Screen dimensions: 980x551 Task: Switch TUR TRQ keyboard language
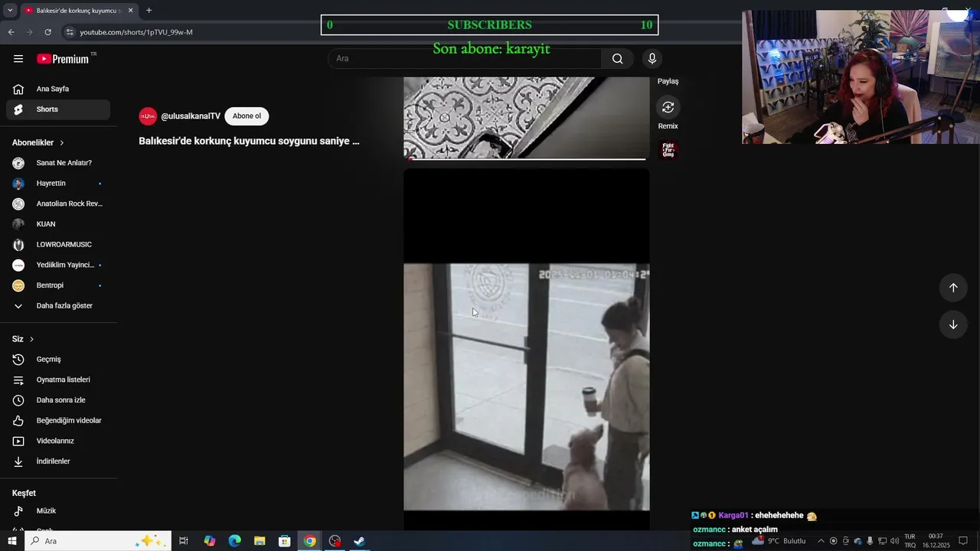tap(910, 541)
